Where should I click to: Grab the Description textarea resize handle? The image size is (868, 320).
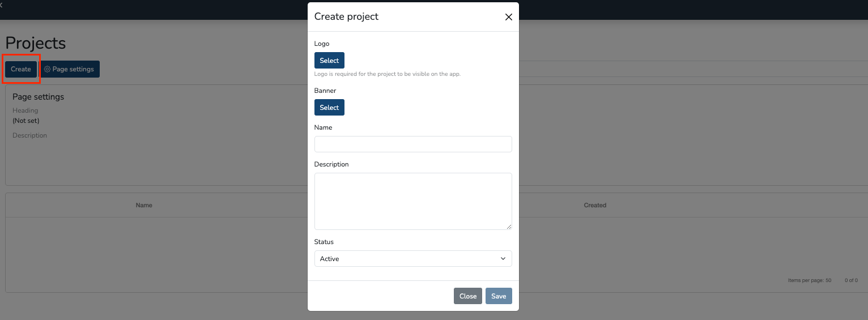point(509,227)
